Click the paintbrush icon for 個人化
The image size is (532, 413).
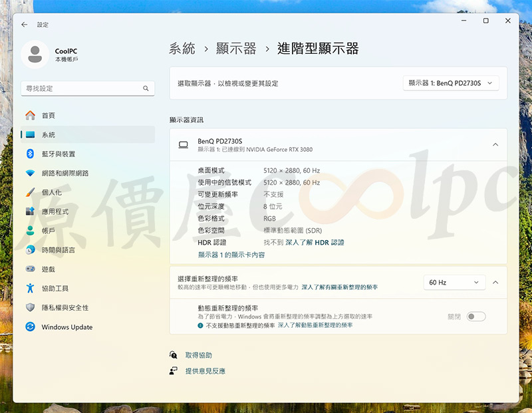coord(30,192)
